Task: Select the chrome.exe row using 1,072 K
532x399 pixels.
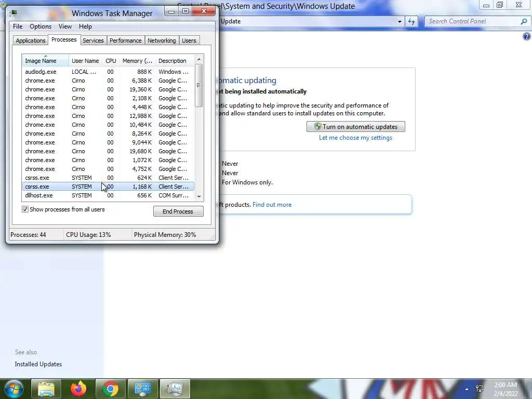Action: tap(108, 160)
